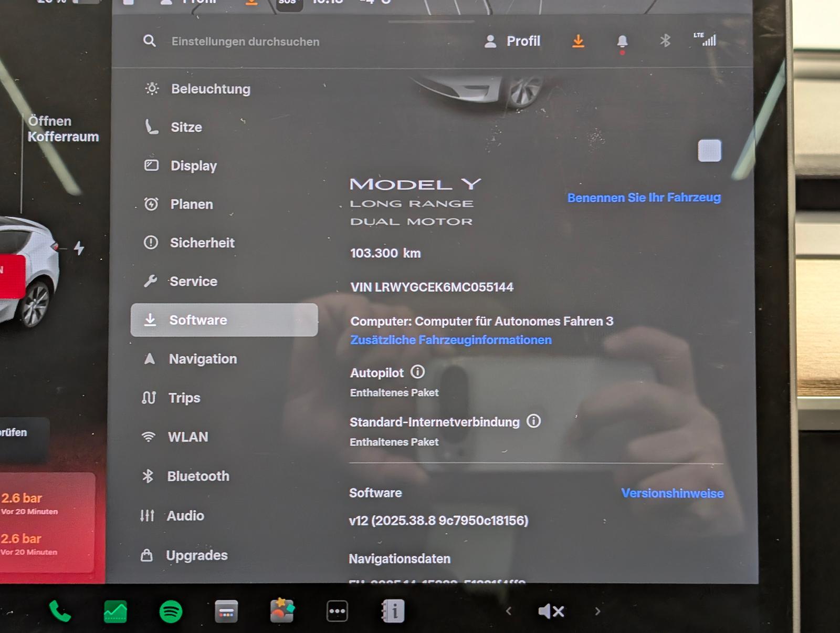The width and height of the screenshot is (840, 633).
Task: Open the phone app in the dock
Action: tap(60, 611)
